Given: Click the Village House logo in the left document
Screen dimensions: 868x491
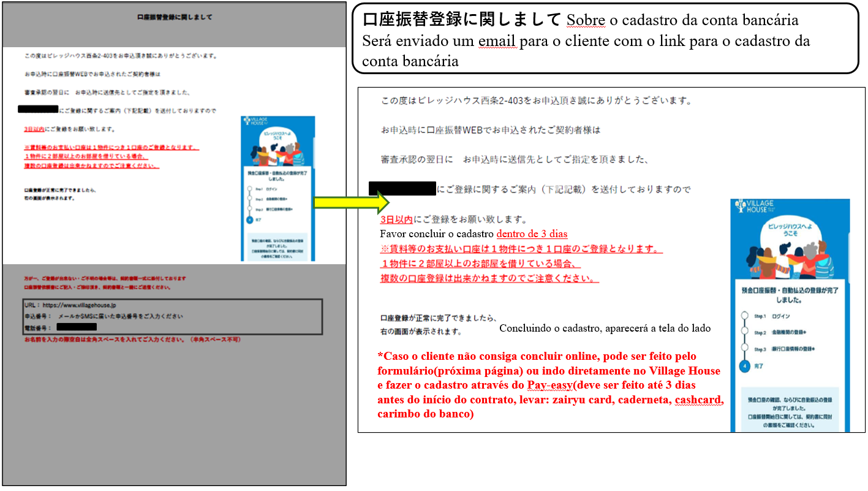Looking at the screenshot, I should pyautogui.click(x=254, y=123).
